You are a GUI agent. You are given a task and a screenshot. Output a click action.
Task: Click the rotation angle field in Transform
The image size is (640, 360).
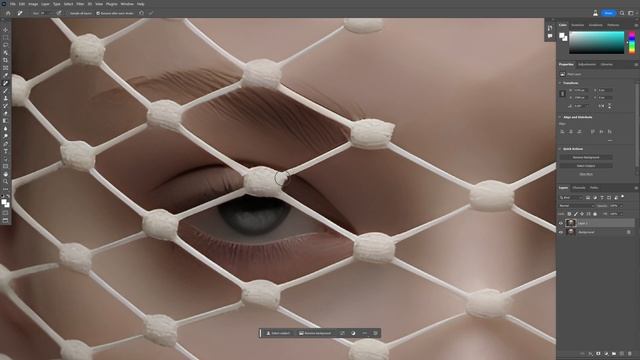(x=581, y=106)
